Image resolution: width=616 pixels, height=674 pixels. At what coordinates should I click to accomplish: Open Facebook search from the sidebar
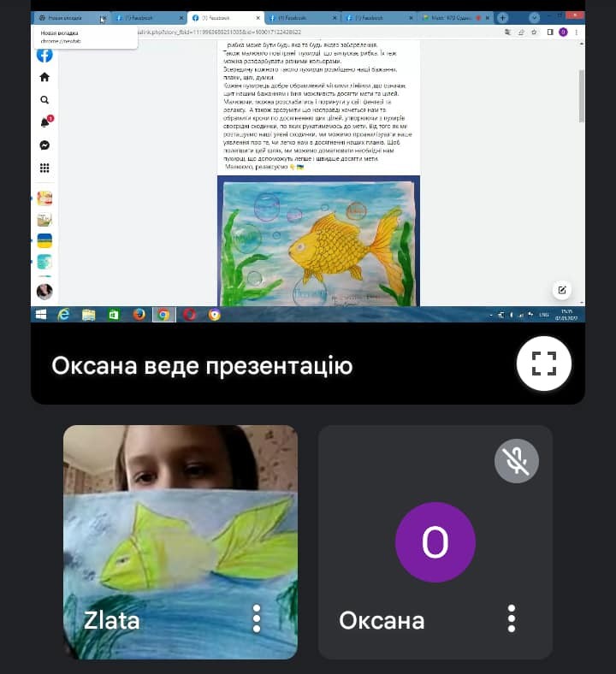coord(44,100)
